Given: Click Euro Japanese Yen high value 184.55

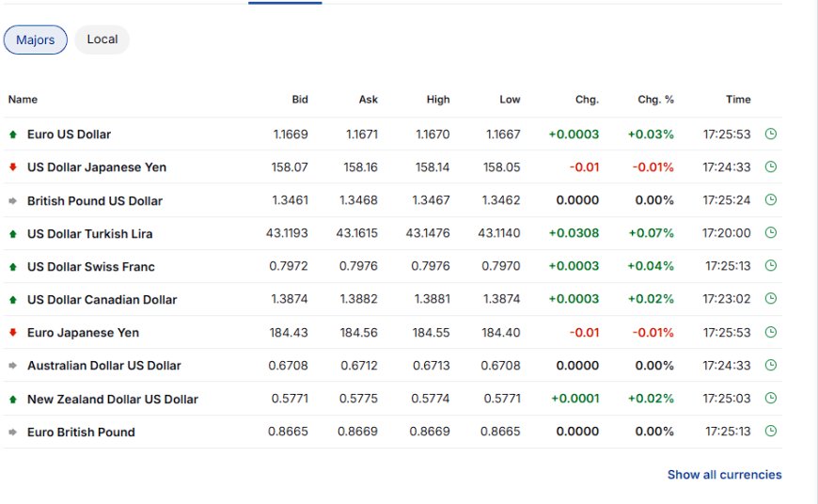Looking at the screenshot, I should 431,332.
